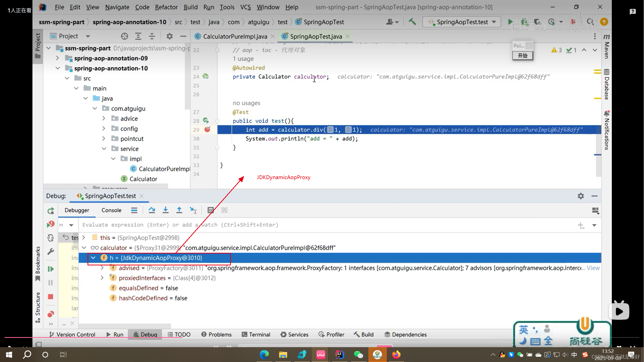Open Terminal tool window button
This screenshot has width=644, height=362.
[x=256, y=334]
